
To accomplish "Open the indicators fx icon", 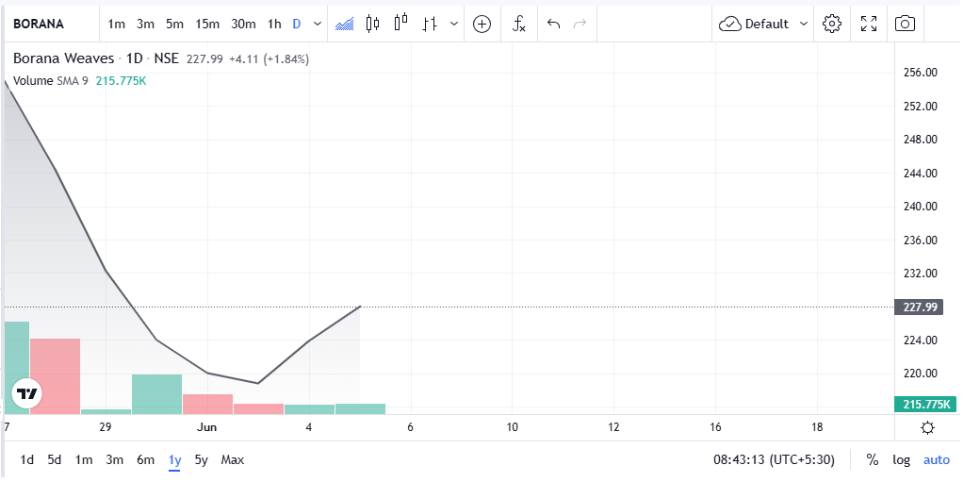I will pyautogui.click(x=519, y=24).
